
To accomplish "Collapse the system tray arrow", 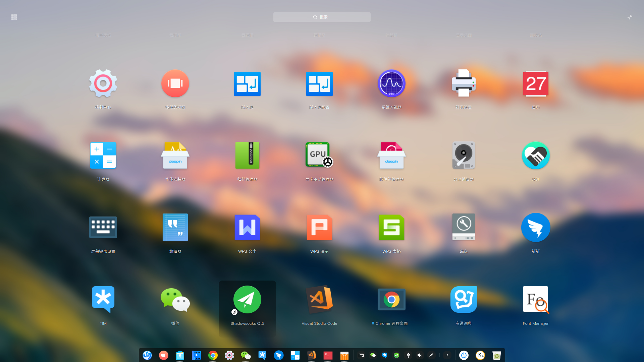I will (x=447, y=355).
